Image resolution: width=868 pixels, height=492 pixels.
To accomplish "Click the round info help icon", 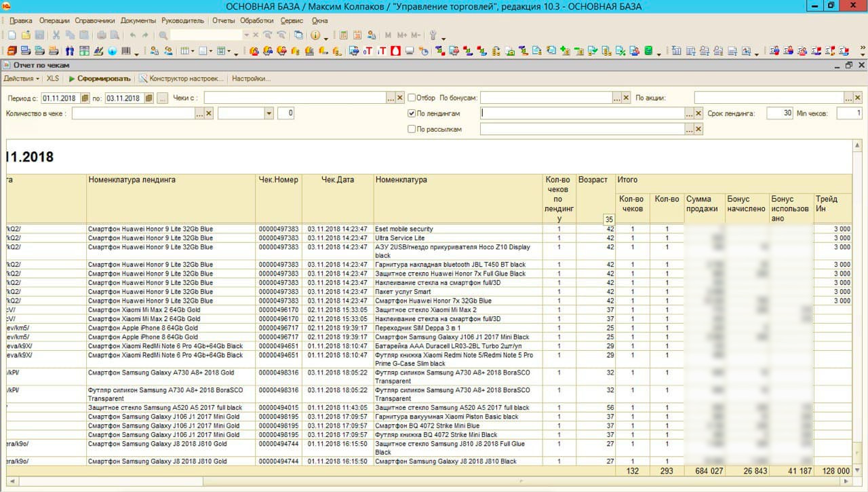I will pos(315,35).
